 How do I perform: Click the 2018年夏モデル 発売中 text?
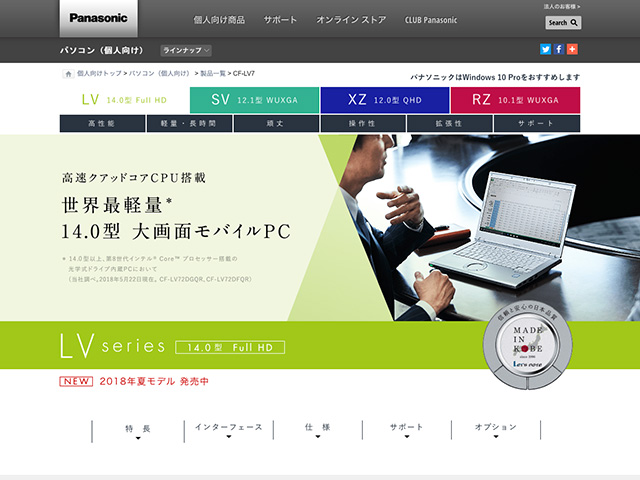pyautogui.click(x=154, y=381)
